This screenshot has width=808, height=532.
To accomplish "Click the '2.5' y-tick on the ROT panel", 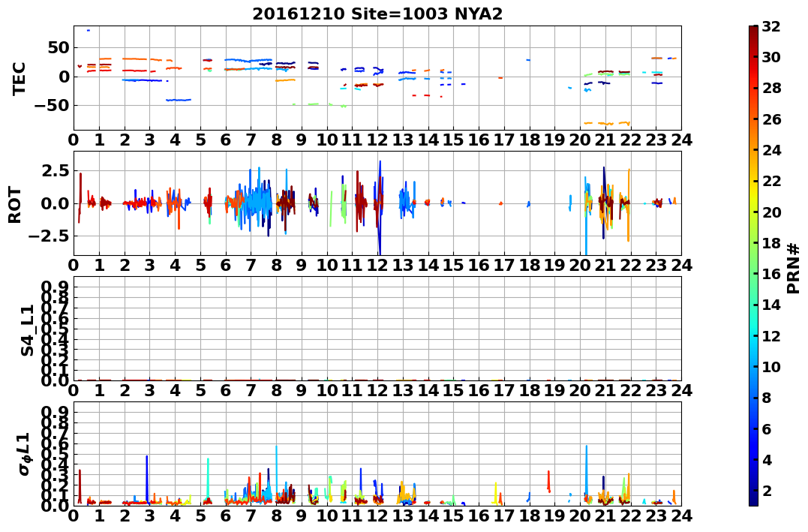I will click(x=55, y=170).
